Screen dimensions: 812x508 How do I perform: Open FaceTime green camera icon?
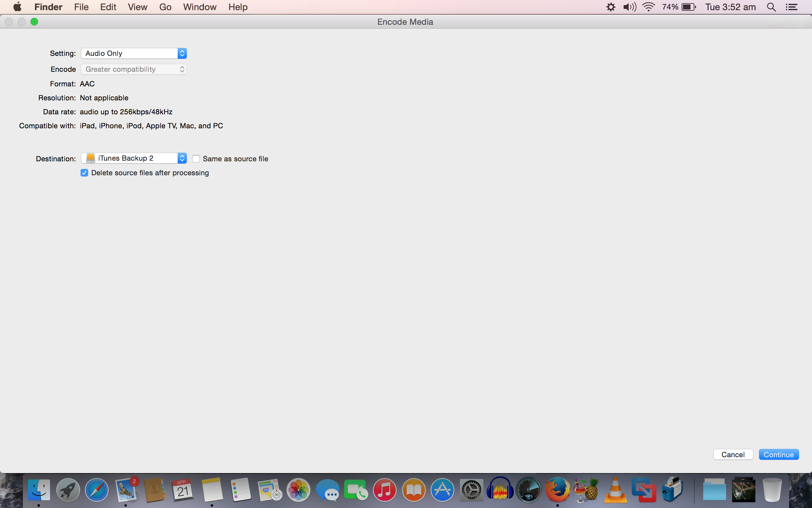point(356,490)
